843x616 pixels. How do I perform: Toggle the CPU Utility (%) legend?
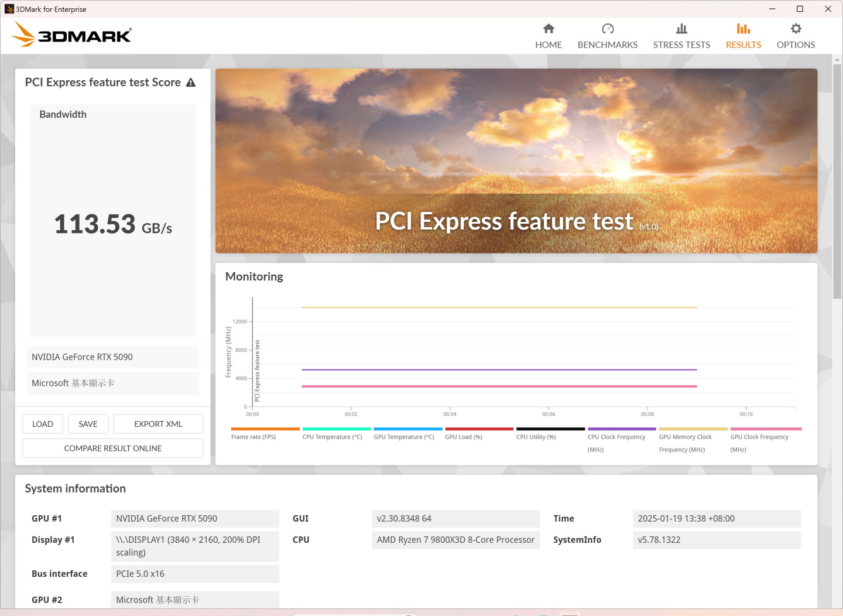(550, 434)
